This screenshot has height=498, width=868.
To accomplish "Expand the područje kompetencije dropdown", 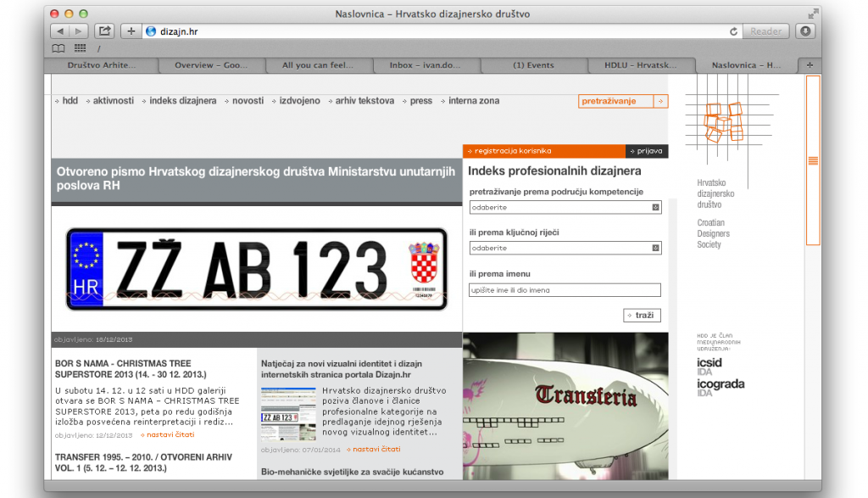I will pyautogui.click(x=565, y=207).
